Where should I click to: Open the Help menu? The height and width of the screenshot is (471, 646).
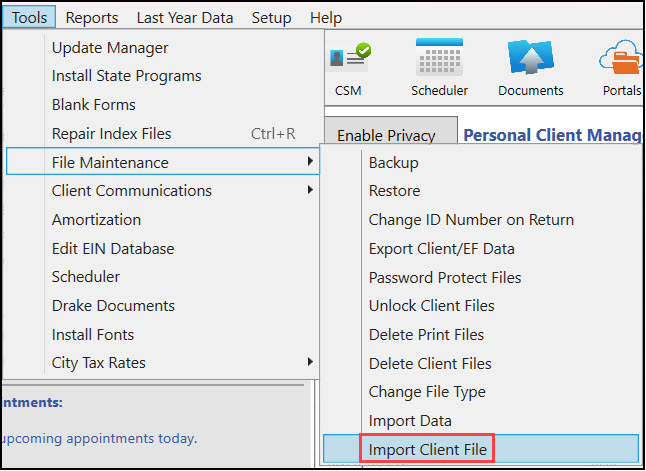coord(326,17)
